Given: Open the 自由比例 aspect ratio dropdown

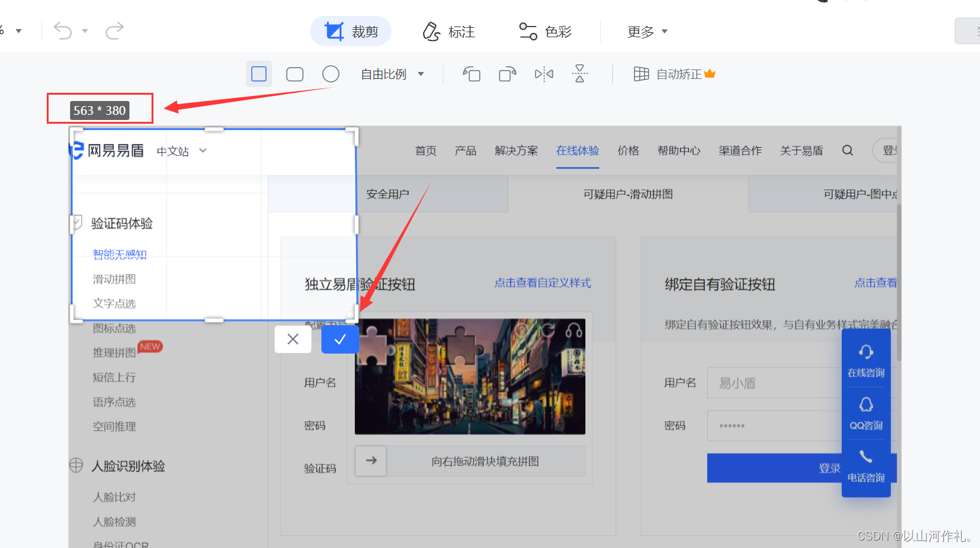Looking at the screenshot, I should tap(392, 74).
